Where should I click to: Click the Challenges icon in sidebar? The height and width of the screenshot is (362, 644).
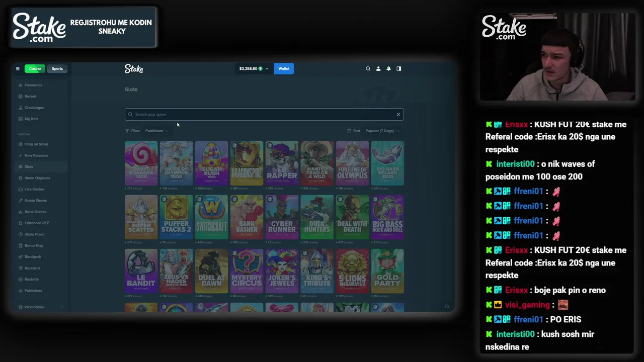(x=20, y=108)
